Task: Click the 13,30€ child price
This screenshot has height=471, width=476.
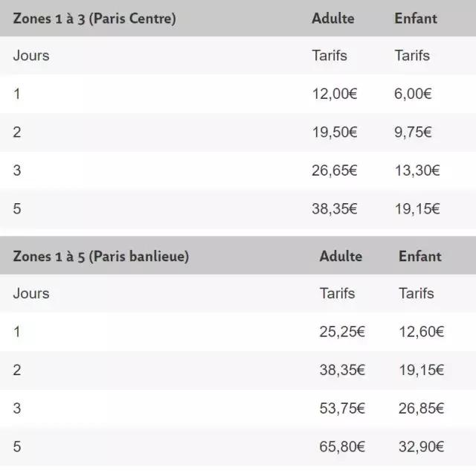Action: pyautogui.click(x=417, y=171)
